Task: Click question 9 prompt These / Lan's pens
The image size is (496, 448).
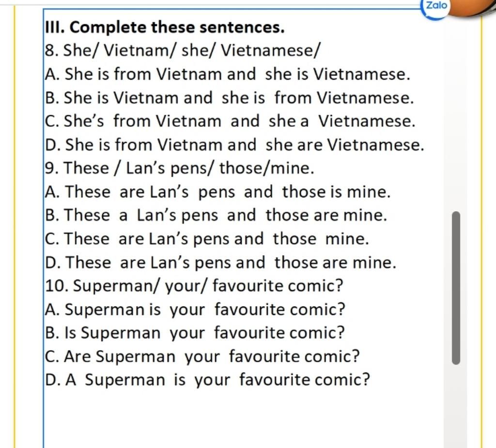Action: (x=179, y=169)
